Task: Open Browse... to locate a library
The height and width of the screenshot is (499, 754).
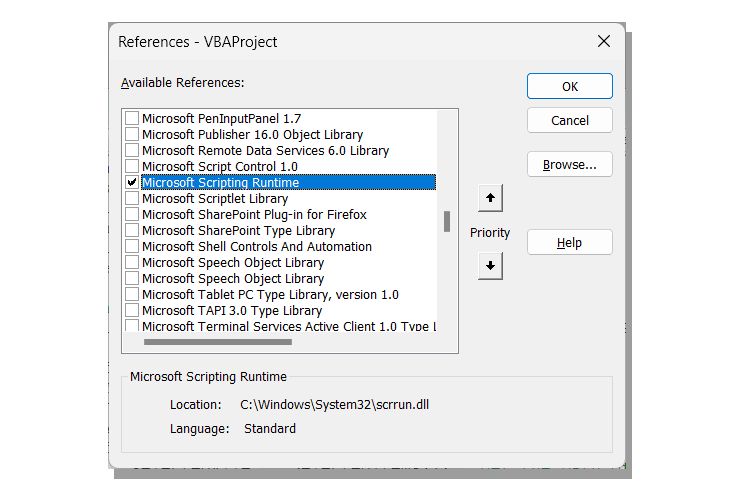Action: tap(570, 164)
